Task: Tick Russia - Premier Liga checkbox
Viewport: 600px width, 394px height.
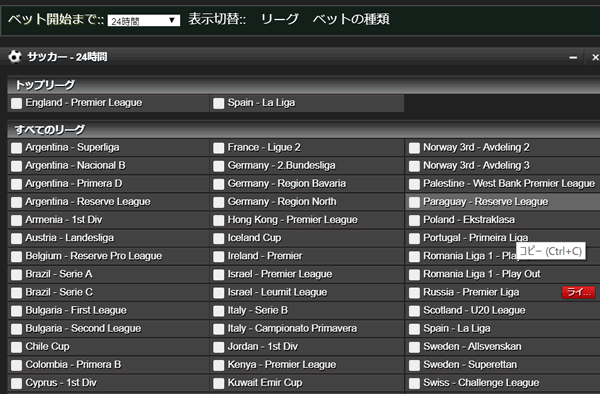Action: (414, 293)
